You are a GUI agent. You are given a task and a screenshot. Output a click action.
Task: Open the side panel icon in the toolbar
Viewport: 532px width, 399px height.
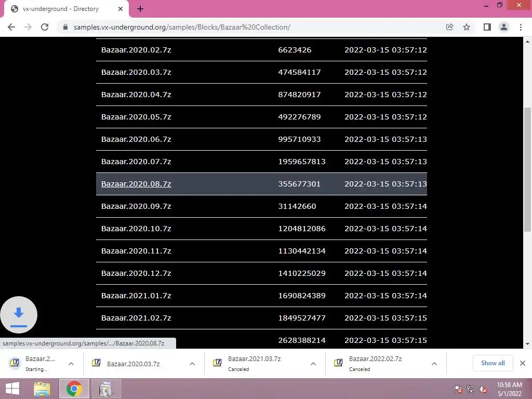487,27
